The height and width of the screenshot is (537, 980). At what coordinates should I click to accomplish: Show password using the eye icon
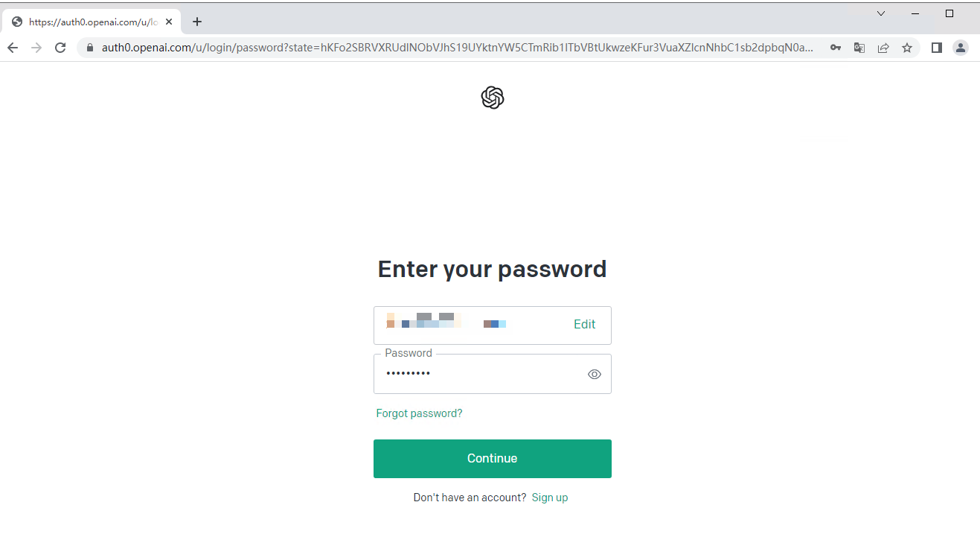click(595, 375)
